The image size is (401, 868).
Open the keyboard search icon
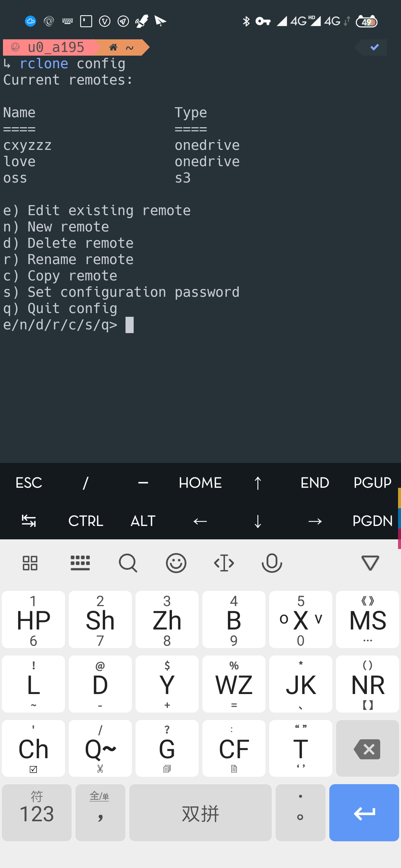tap(128, 563)
